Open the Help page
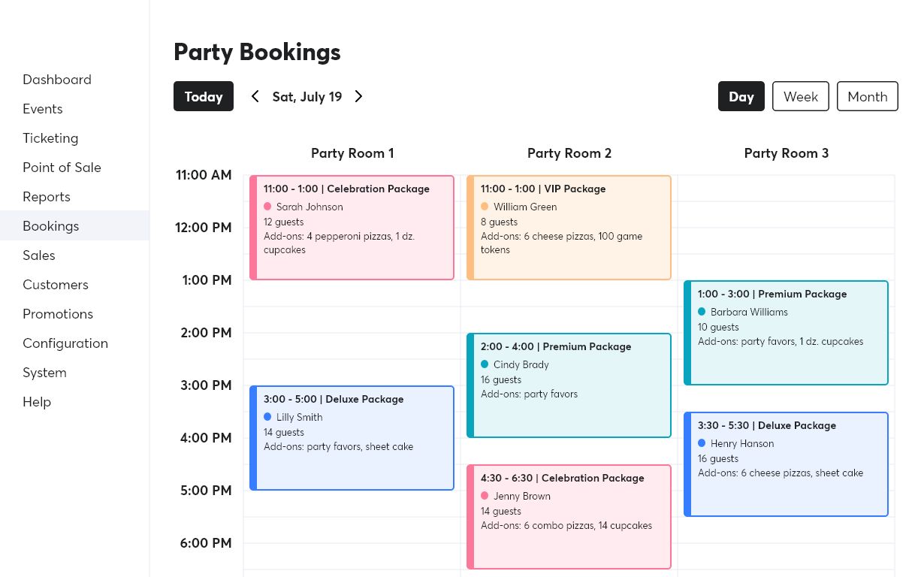Image resolution: width=924 pixels, height=577 pixels. pos(37,401)
